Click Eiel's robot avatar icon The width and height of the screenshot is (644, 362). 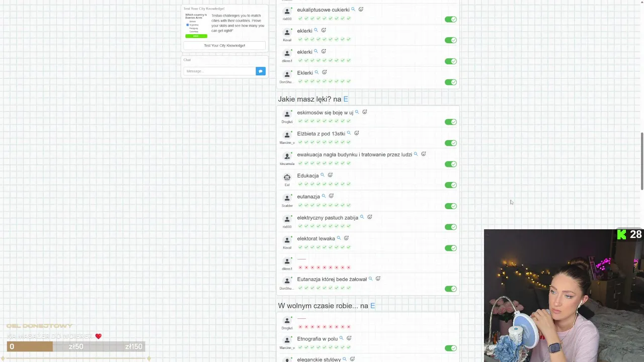[287, 177]
